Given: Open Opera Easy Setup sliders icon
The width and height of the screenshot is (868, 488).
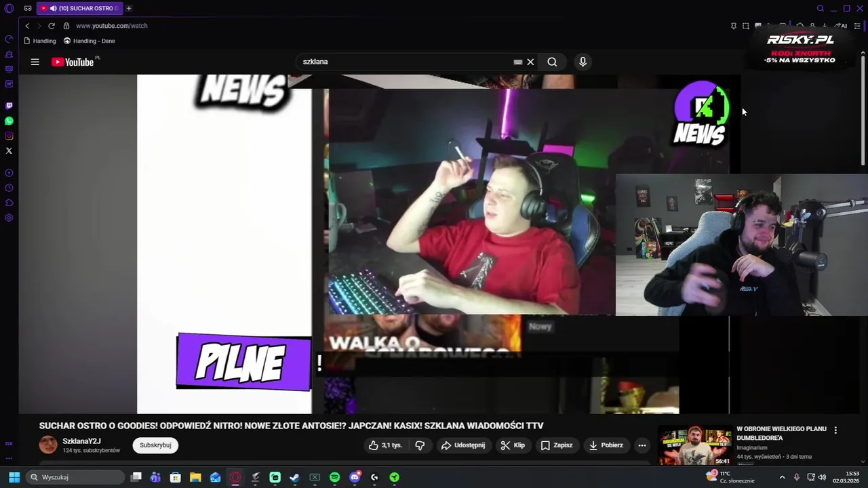Looking at the screenshot, I should [x=857, y=26].
